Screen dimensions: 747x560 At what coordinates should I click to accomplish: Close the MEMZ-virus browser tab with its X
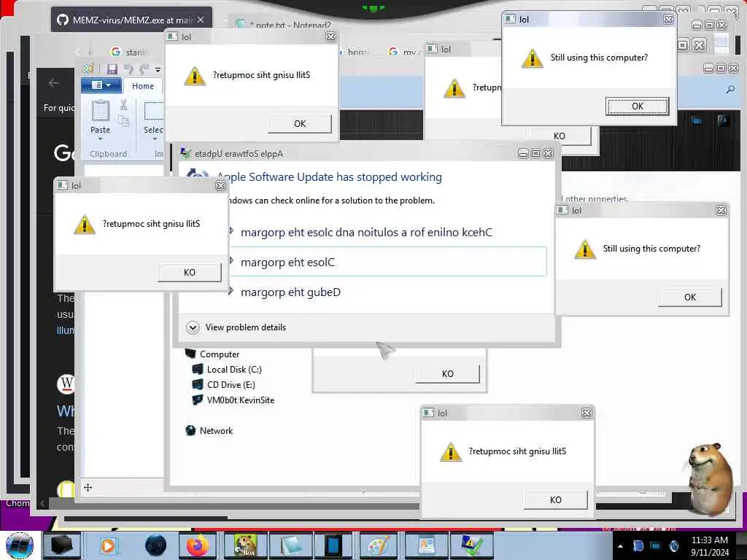point(201,20)
